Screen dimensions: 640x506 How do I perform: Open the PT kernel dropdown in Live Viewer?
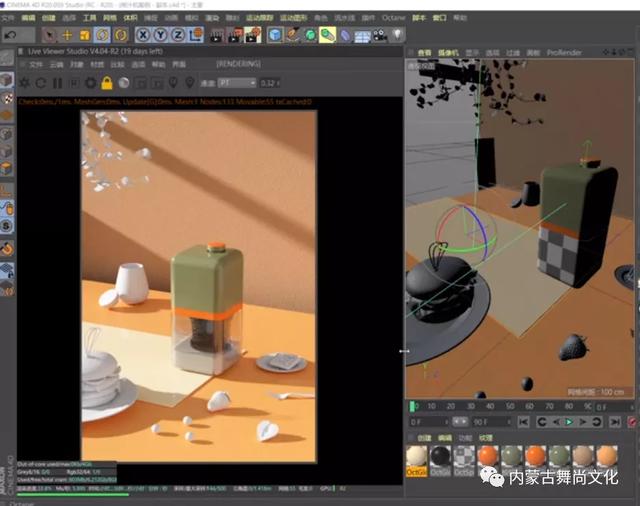pyautogui.click(x=237, y=83)
